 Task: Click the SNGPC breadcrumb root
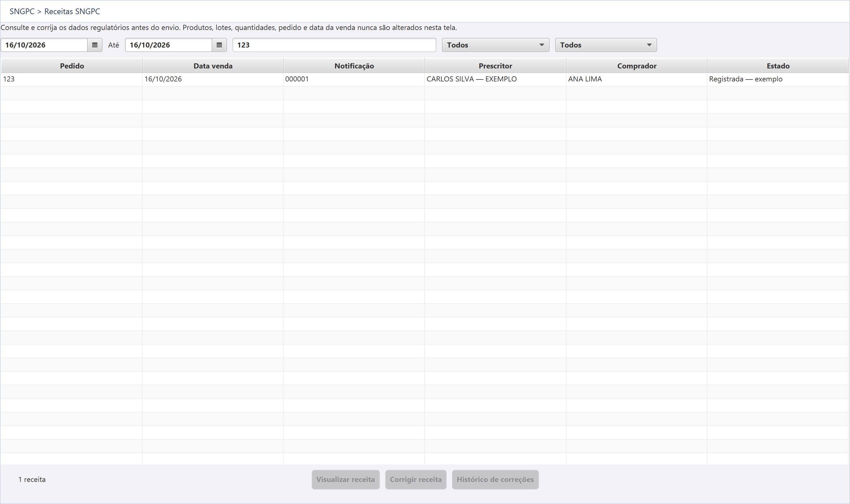22,12
